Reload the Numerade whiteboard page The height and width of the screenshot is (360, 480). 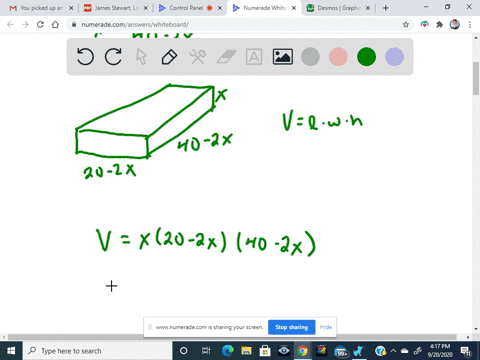(40, 24)
